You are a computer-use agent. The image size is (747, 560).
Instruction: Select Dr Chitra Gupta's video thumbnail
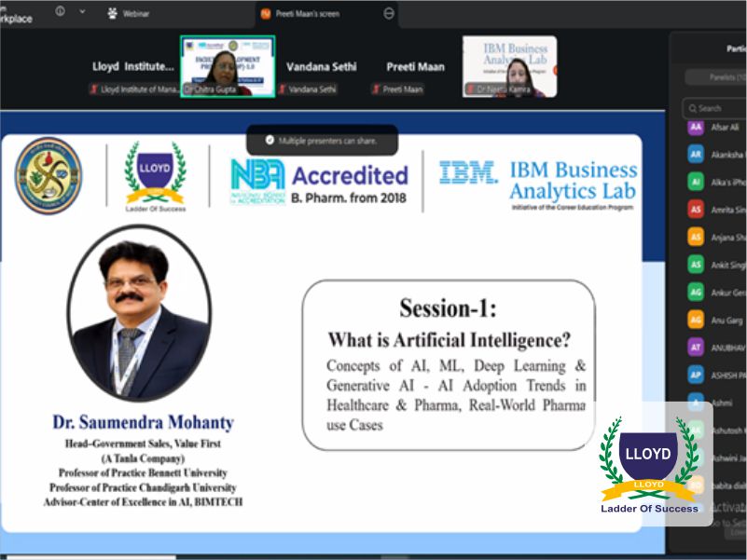coord(228,67)
